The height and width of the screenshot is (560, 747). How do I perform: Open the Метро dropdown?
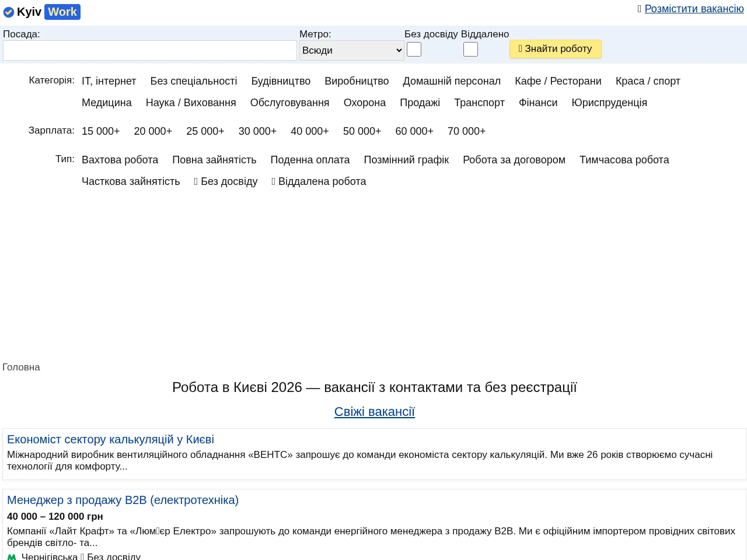[x=352, y=50]
